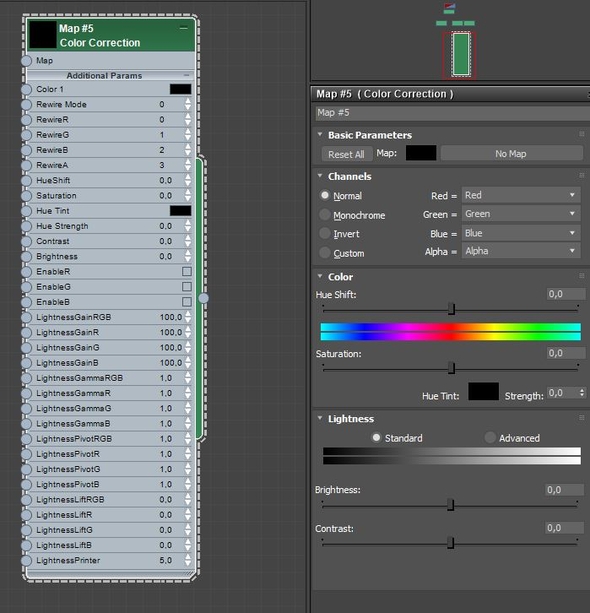Click the LightnessPrinter spinner arrows
This screenshot has width=590, height=613.
pyautogui.click(x=188, y=560)
